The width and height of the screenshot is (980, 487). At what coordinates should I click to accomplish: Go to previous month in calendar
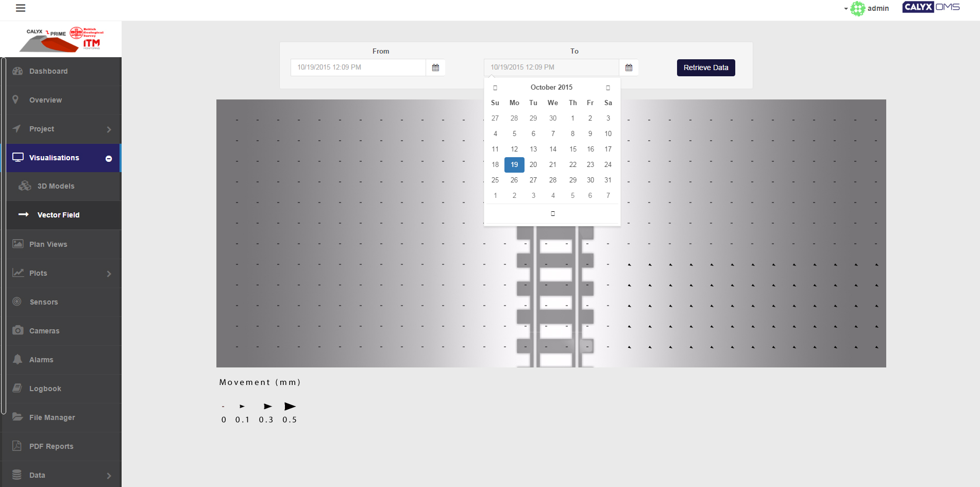pyautogui.click(x=495, y=88)
